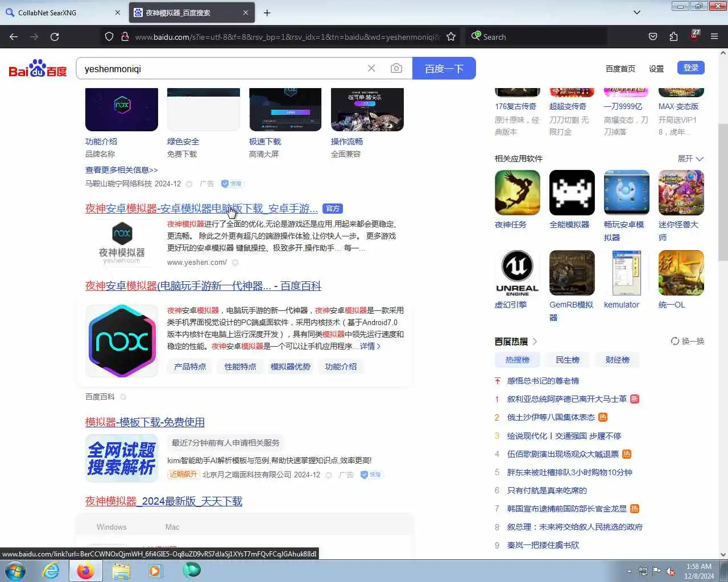Click the 百度一下 search button
Viewport: 728px width, 582px height.
click(444, 68)
